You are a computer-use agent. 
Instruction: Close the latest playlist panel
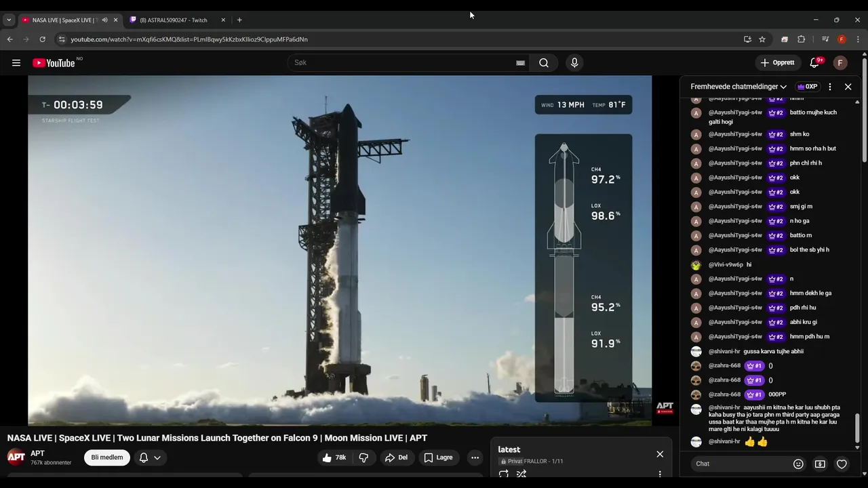point(660,454)
